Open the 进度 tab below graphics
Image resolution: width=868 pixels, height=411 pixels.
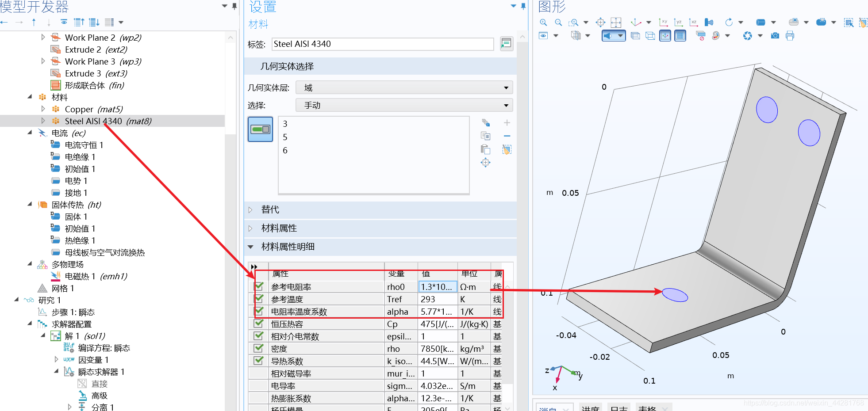point(590,408)
